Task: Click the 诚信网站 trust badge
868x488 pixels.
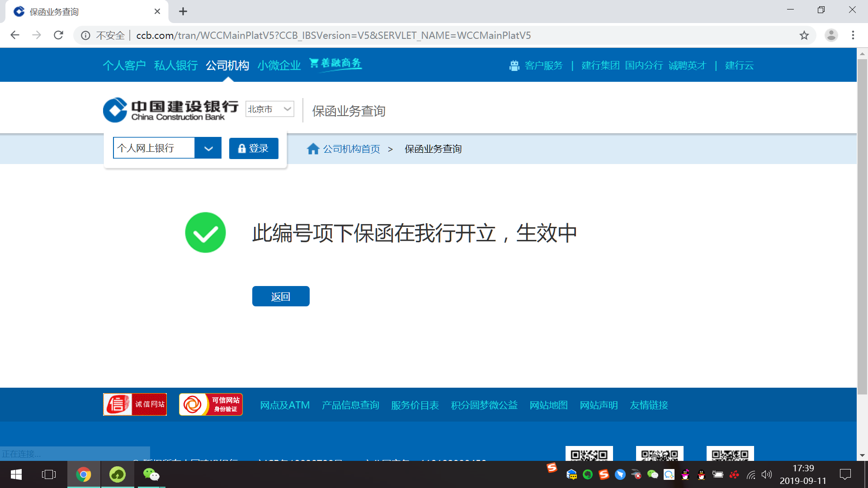Action: (135, 404)
